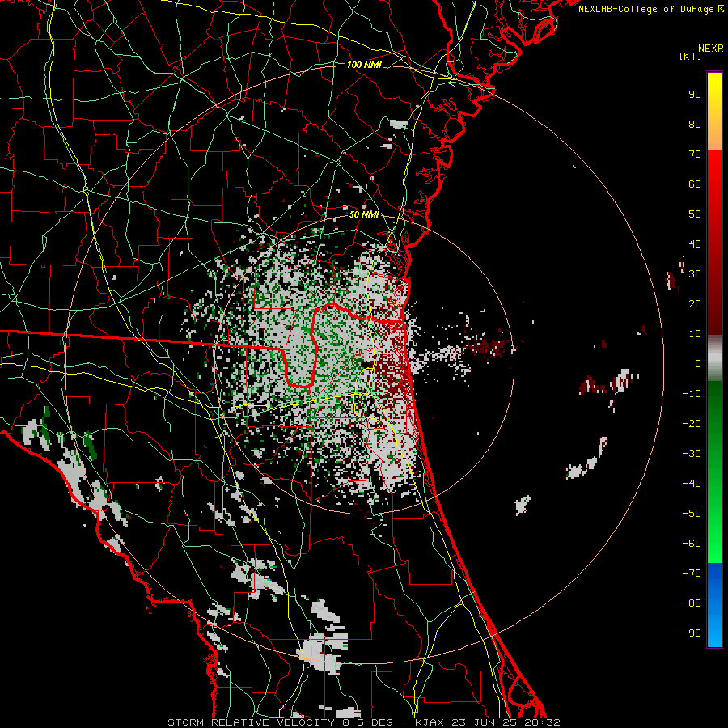Click the -50 knot scale label
The image size is (728, 728).
[692, 514]
